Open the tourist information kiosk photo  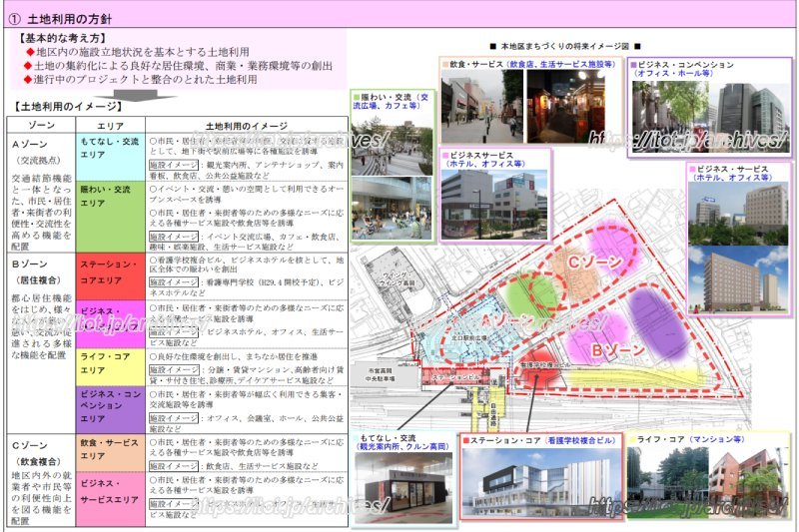pyautogui.click(x=403, y=488)
